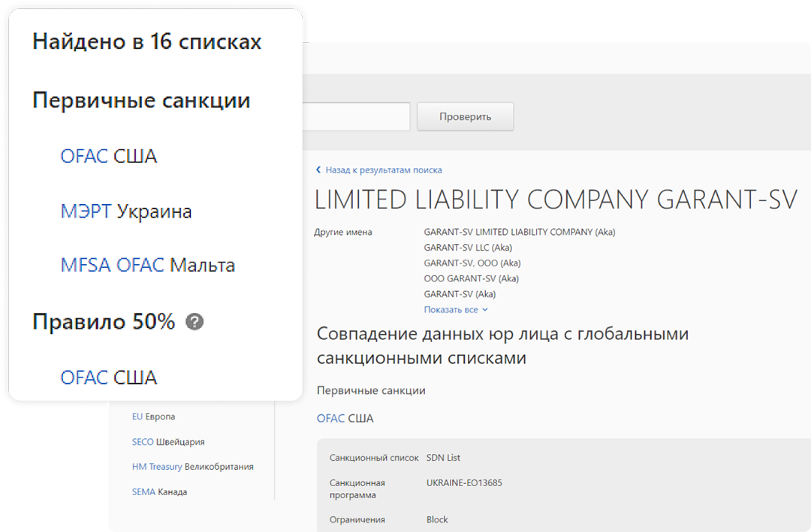Select the EU Европа sidebar entry

155,416
